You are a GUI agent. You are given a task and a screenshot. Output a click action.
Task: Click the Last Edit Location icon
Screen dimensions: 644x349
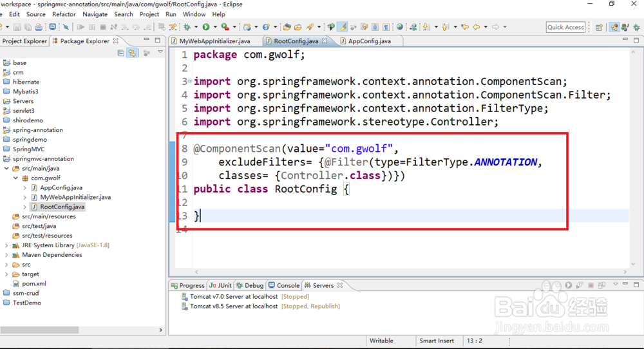pos(465,27)
